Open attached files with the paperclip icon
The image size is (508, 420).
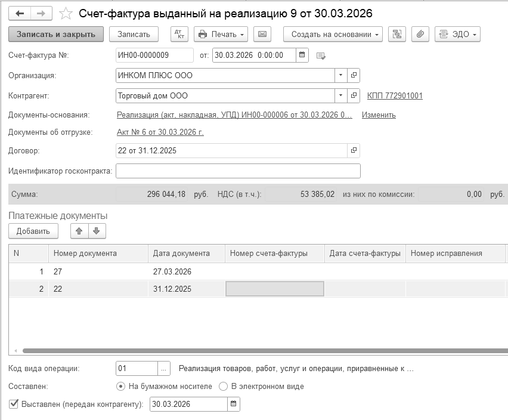[x=420, y=34]
